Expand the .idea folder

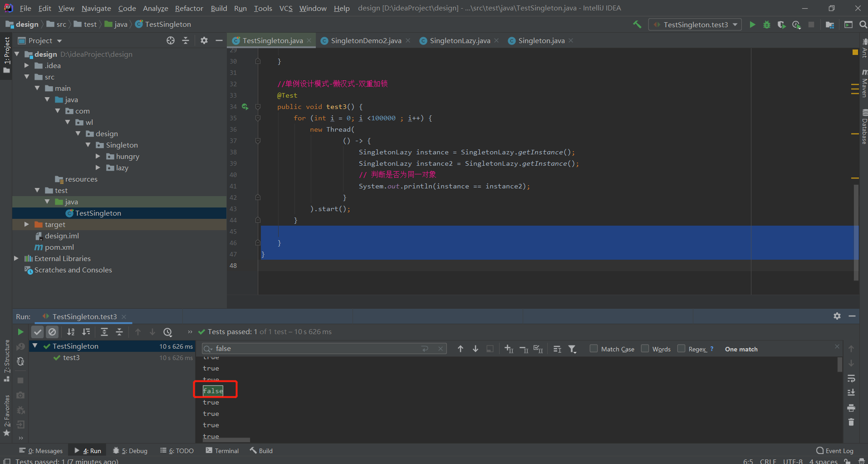[x=27, y=65]
